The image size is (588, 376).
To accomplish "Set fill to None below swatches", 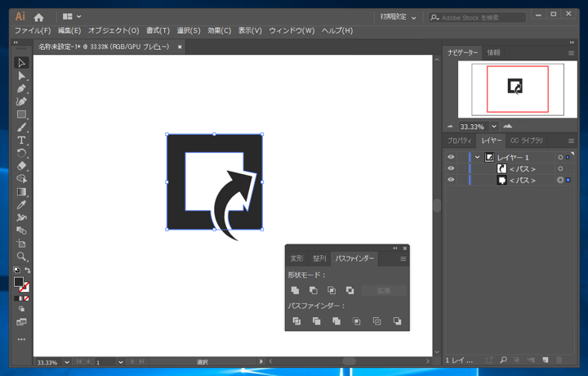I will (x=27, y=298).
